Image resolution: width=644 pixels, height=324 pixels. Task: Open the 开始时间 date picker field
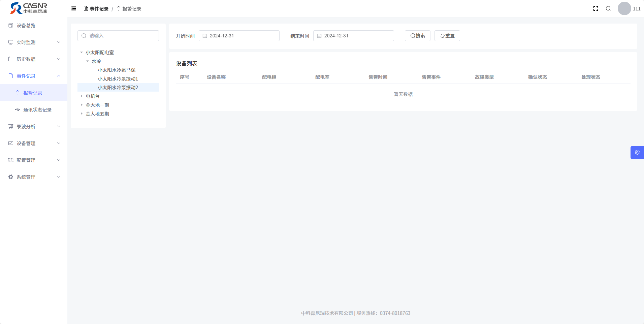(239, 36)
